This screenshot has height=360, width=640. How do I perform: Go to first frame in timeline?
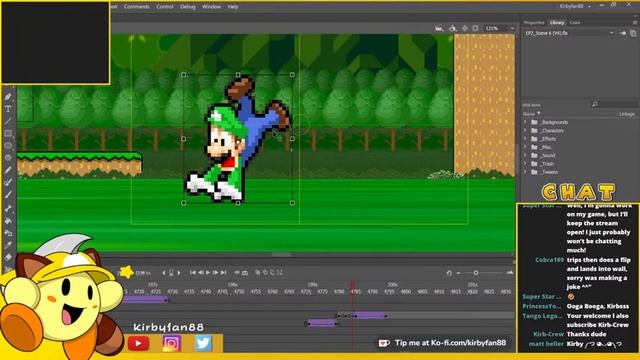pyautogui.click(x=193, y=272)
